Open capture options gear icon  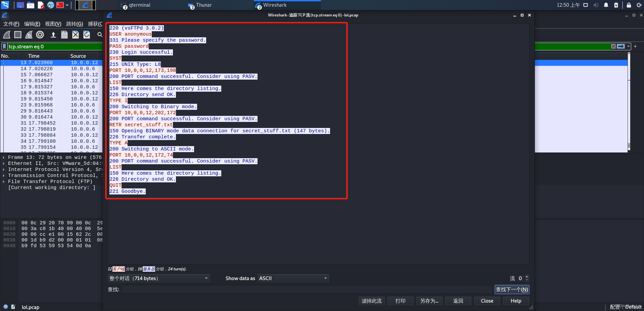(x=40, y=35)
